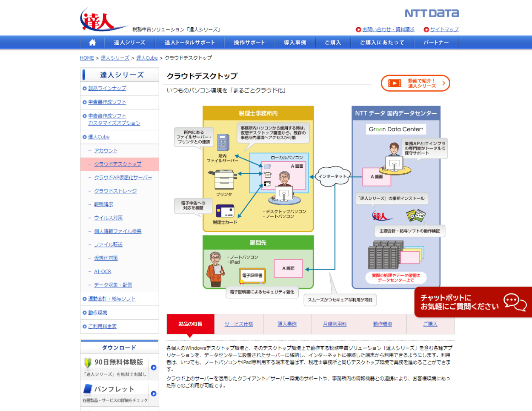Viewport: 532px width, 411px height.
Task: Select AI-OCR in the sidebar list
Action: click(103, 271)
